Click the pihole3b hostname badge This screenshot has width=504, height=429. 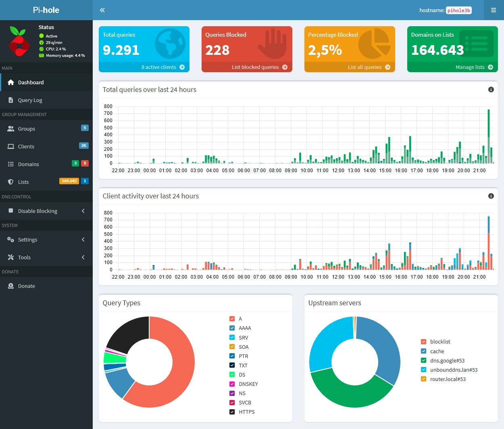click(x=459, y=10)
